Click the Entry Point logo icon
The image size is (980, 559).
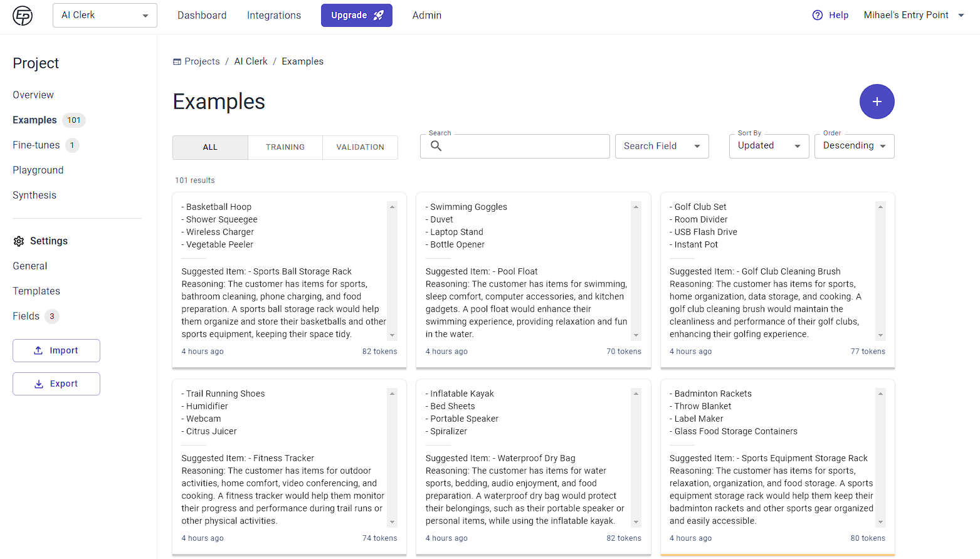(23, 16)
